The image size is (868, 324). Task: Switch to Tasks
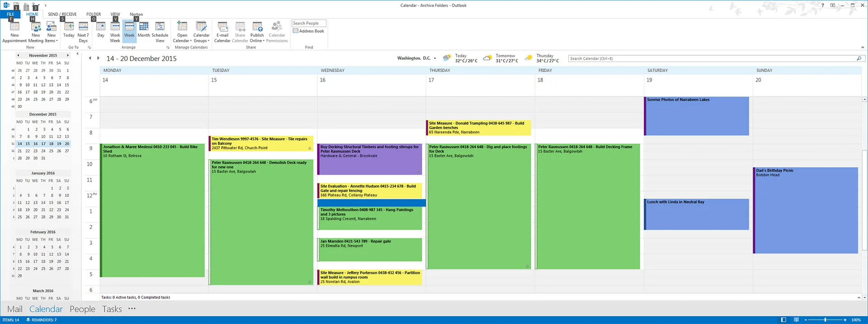tap(112, 309)
